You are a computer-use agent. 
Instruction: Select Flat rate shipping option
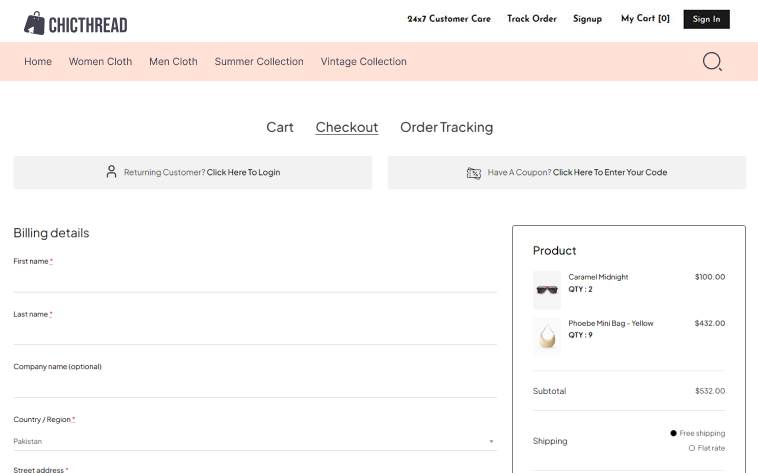(692, 448)
